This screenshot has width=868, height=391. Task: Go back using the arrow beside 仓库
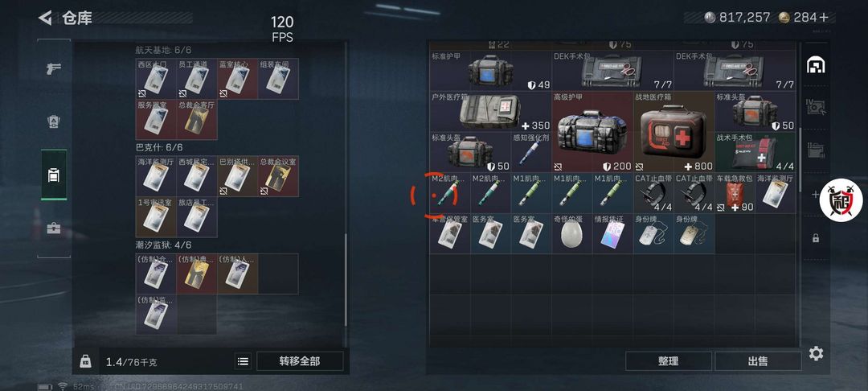(x=45, y=18)
